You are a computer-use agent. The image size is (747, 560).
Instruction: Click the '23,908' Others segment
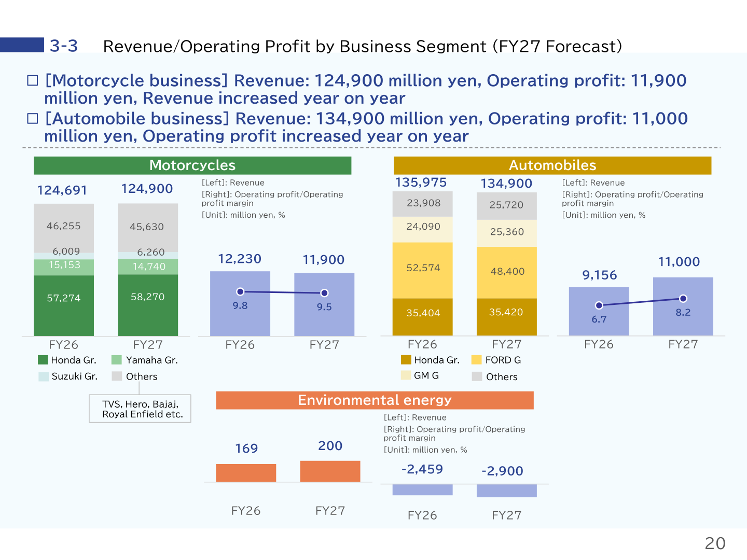coord(424,203)
